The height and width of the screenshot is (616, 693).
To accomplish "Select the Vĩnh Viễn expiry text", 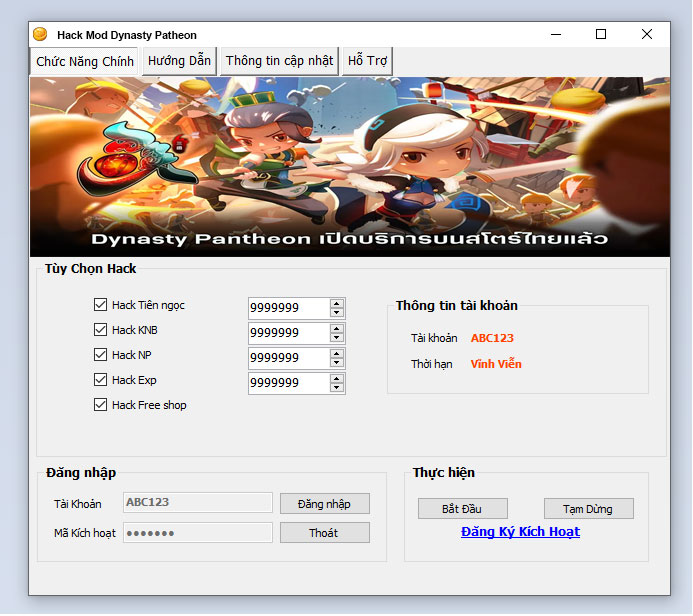I will (x=496, y=364).
